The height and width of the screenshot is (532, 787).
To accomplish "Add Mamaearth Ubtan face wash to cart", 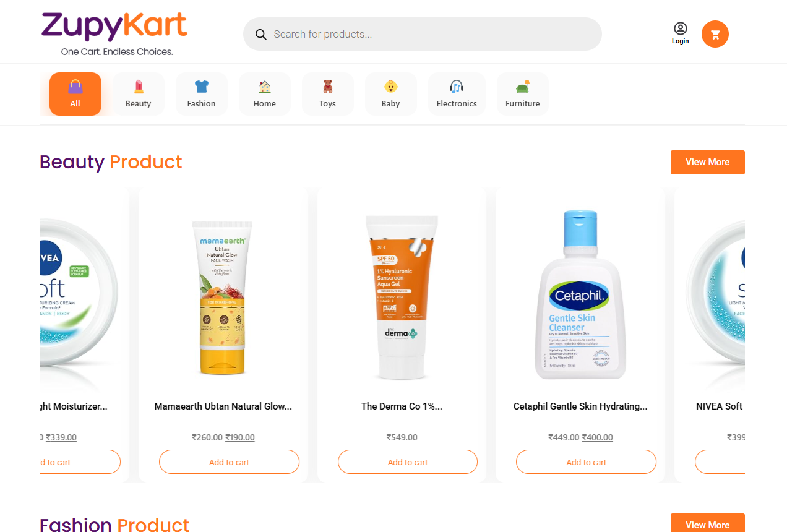I will (x=229, y=462).
